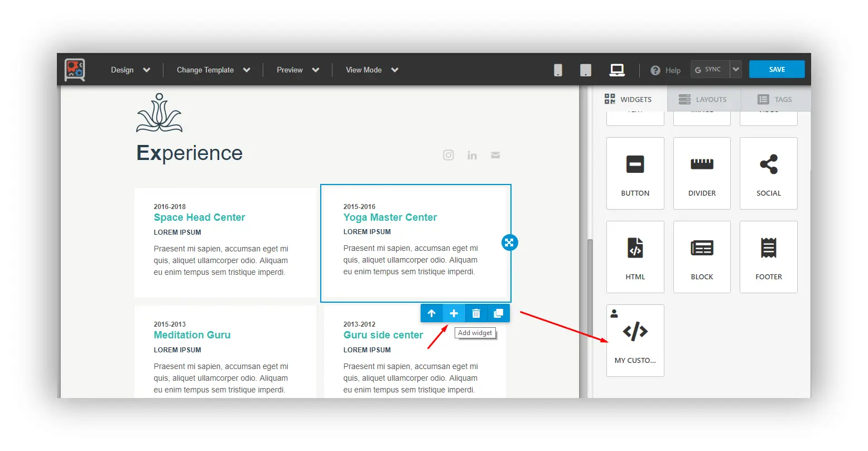Click the move-up arrow in widget toolbar

point(432,313)
